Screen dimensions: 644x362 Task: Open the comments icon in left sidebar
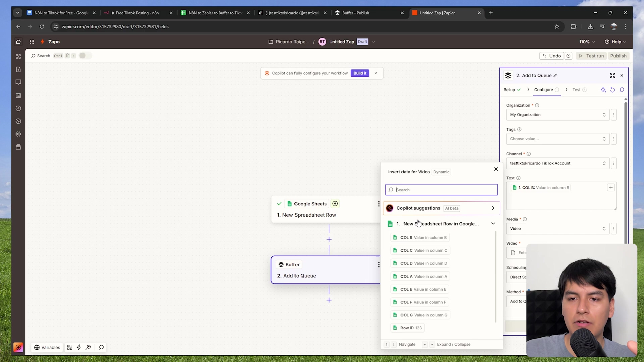(18, 82)
